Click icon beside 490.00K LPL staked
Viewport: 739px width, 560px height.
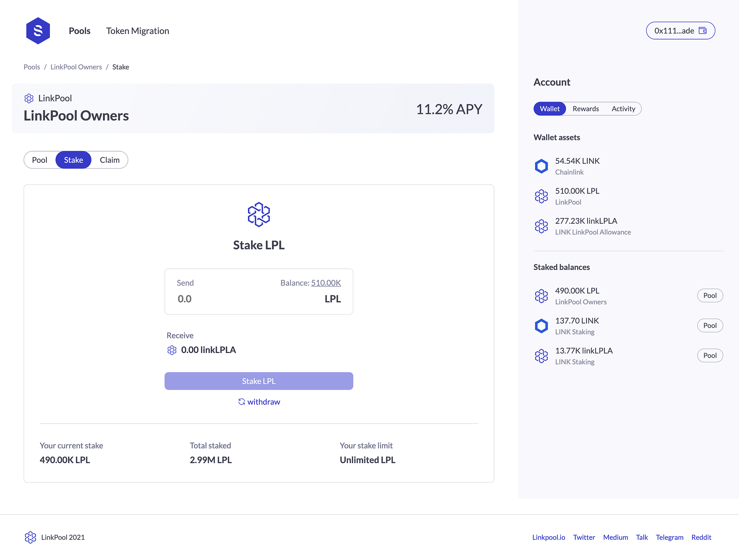(x=541, y=296)
